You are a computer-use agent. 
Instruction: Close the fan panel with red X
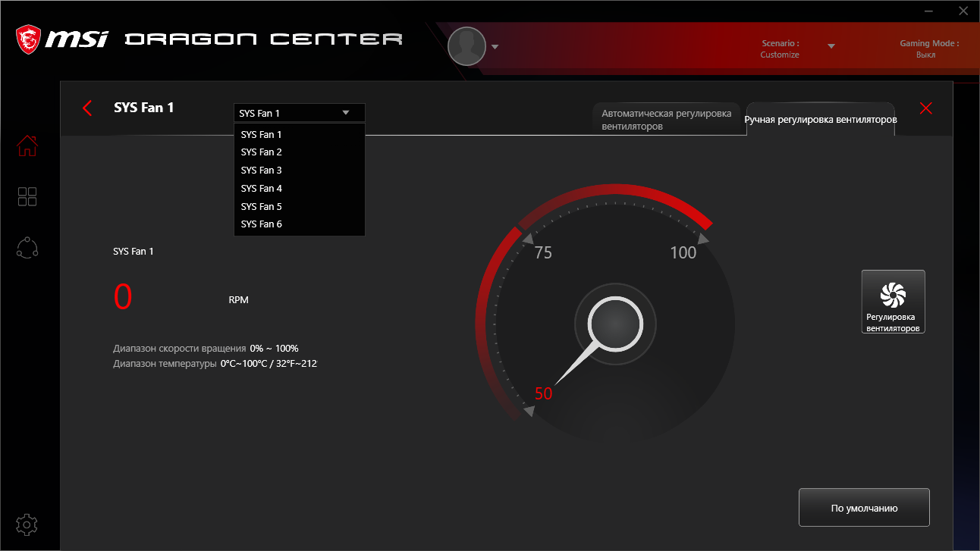click(925, 108)
